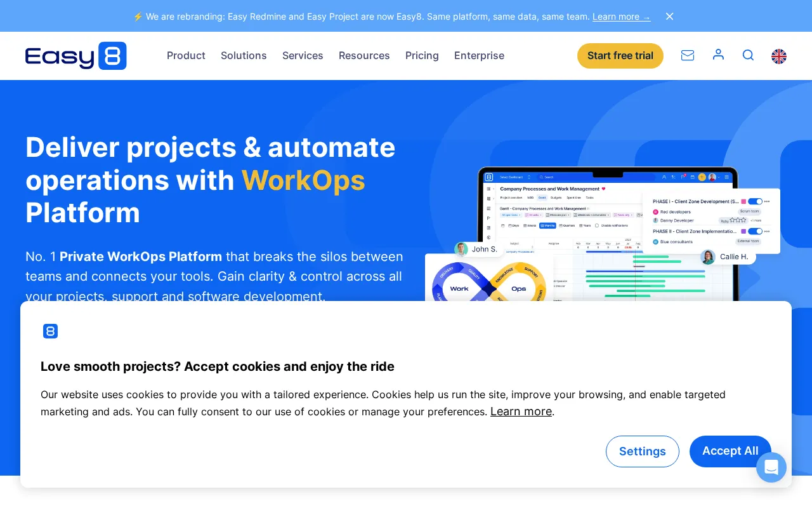
Task: Change language using the UK flag icon
Action: point(779,57)
